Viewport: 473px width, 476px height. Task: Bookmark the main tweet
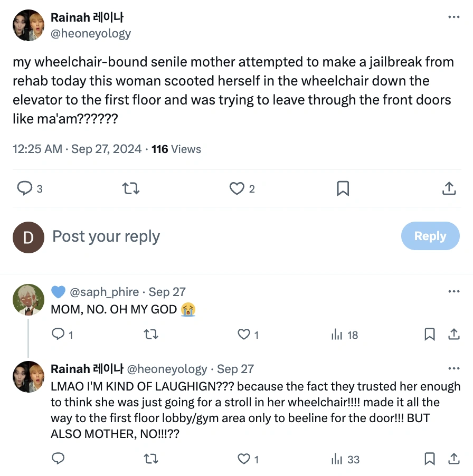pyautogui.click(x=343, y=188)
